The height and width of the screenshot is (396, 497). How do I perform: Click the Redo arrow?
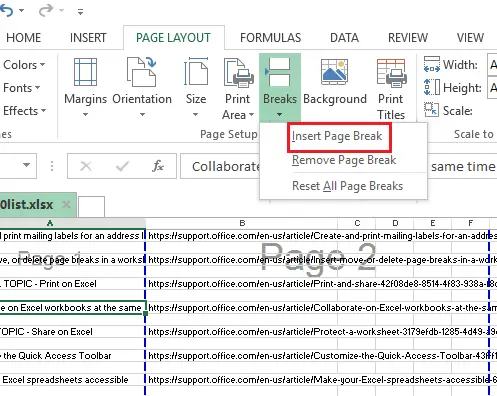coord(45,10)
